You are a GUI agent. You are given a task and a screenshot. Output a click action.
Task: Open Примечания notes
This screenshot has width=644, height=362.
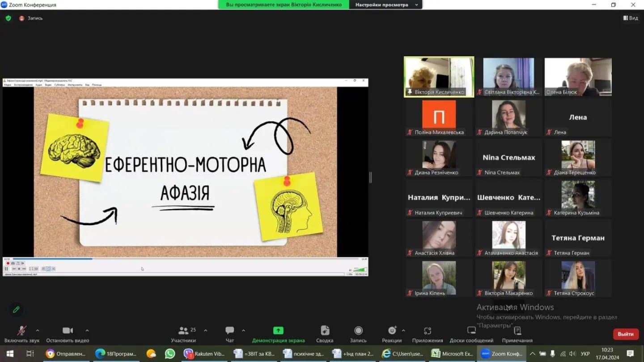click(x=517, y=334)
